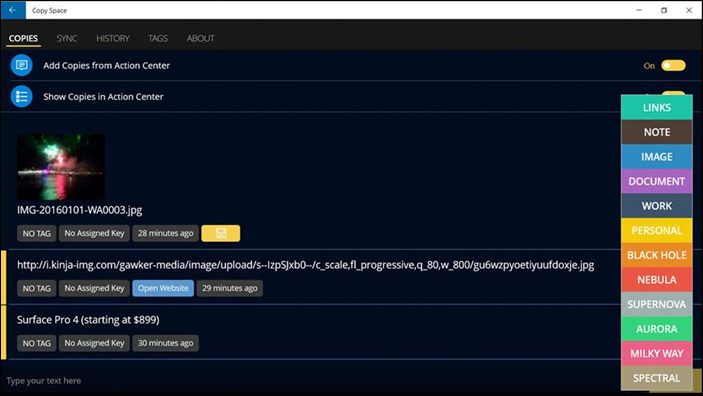Open the HISTORY tab

click(x=113, y=39)
